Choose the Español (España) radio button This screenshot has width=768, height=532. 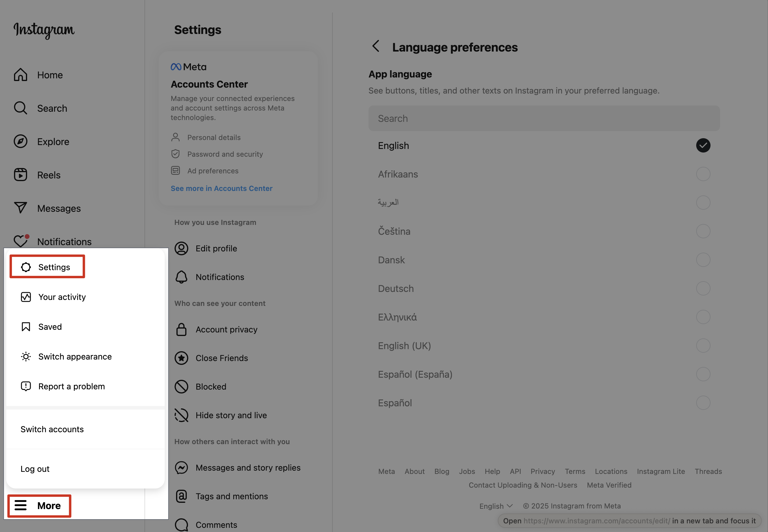tap(703, 374)
